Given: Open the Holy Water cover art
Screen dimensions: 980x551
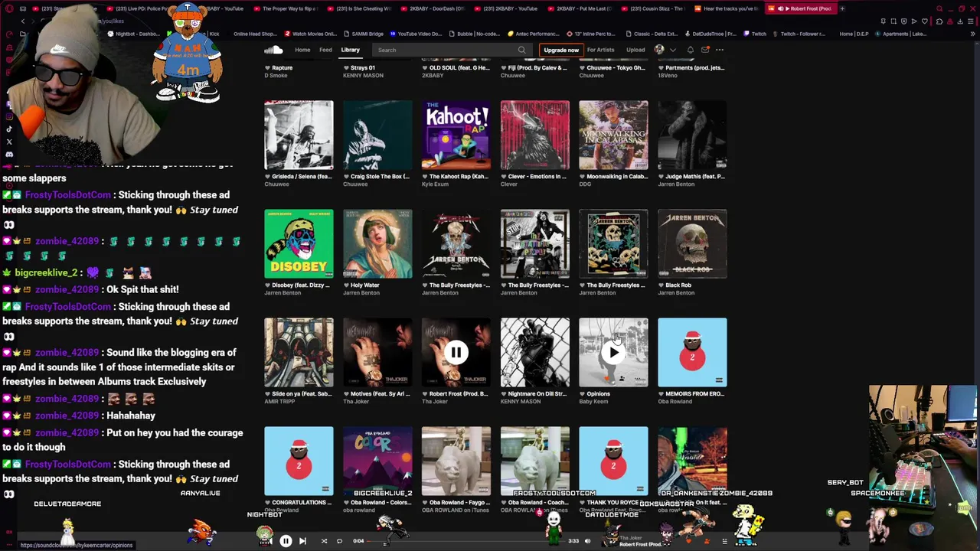Looking at the screenshot, I should [377, 243].
